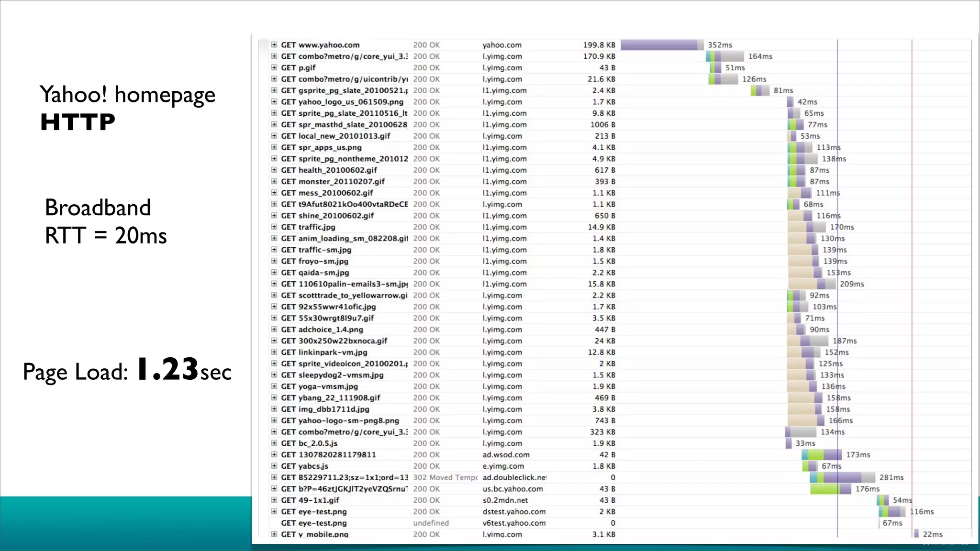The image size is (980, 551).
Task: Expand the GET yahoo_logo_us_061509.png request
Action: [x=274, y=101]
